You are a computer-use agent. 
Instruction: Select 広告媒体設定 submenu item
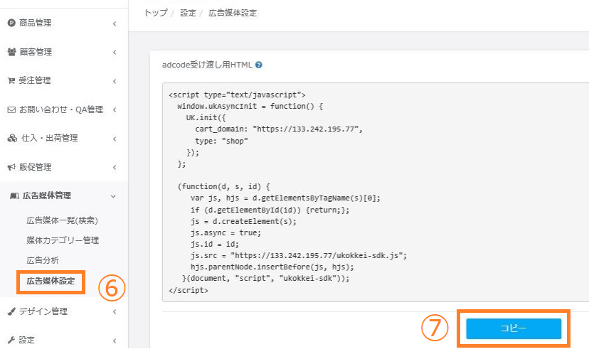pyautogui.click(x=51, y=281)
